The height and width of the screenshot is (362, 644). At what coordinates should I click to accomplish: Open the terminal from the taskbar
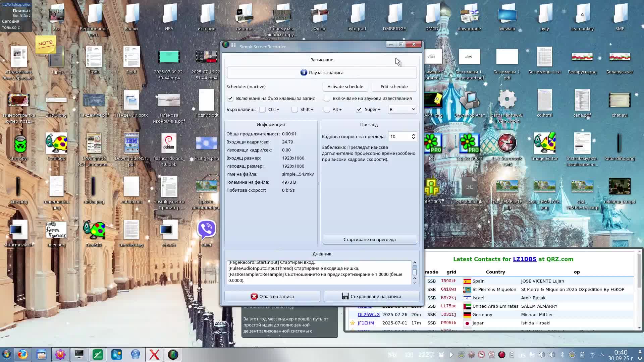click(x=79, y=355)
